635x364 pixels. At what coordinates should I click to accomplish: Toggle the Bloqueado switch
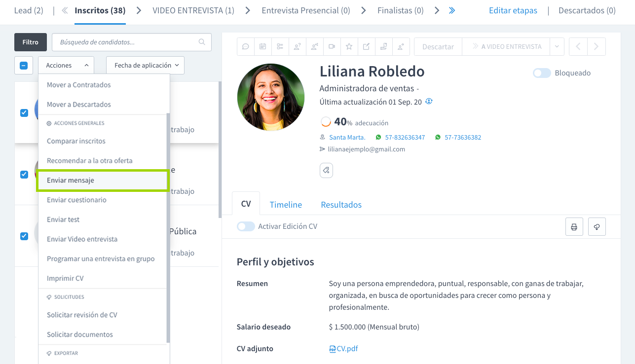[x=541, y=73]
